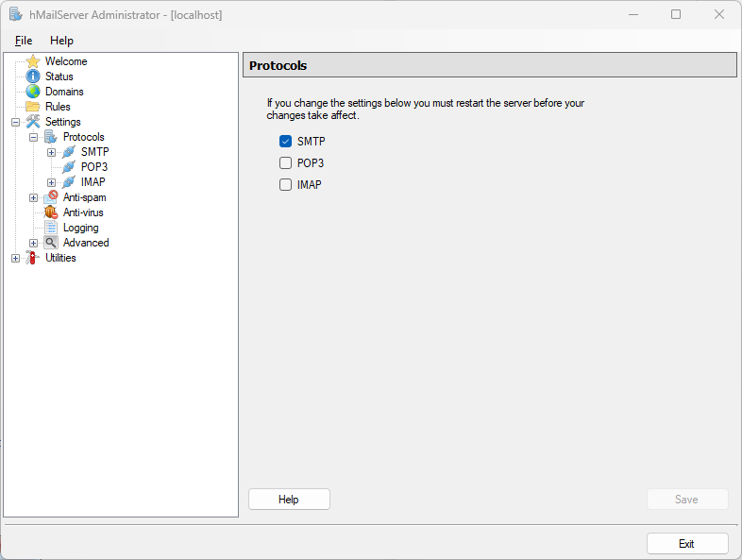742x560 pixels.
Task: Expand the IMAP tree node
Action: click(52, 182)
